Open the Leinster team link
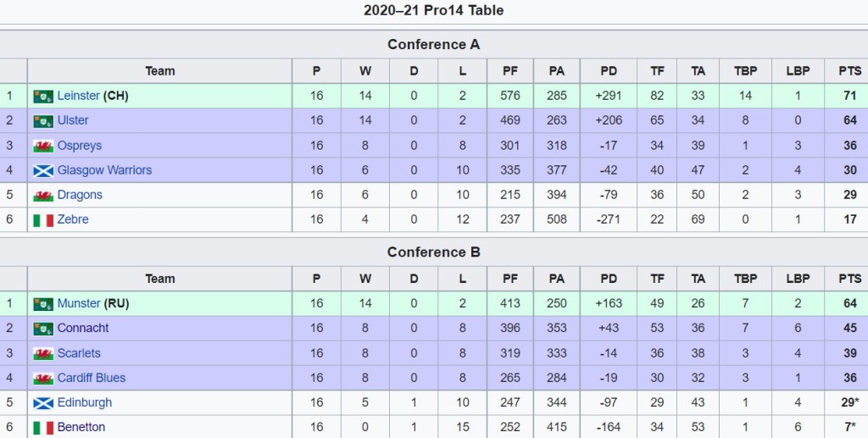The height and width of the screenshot is (438, 868). tap(78, 96)
